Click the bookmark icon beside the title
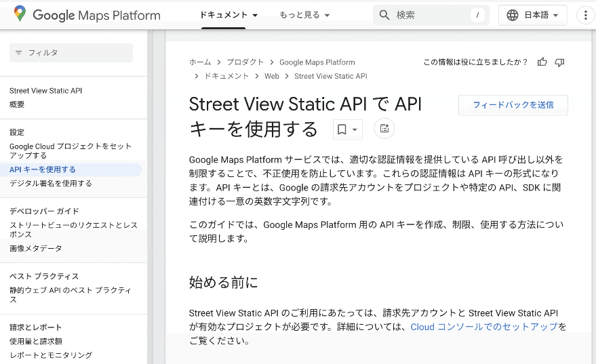This screenshot has width=596, height=364. [342, 129]
